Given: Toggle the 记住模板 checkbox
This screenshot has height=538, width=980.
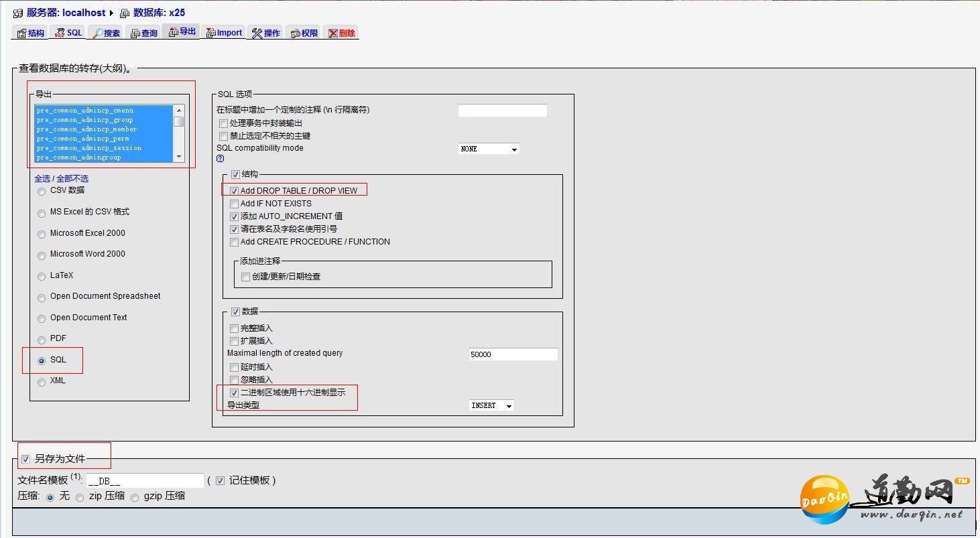Looking at the screenshot, I should pyautogui.click(x=220, y=480).
